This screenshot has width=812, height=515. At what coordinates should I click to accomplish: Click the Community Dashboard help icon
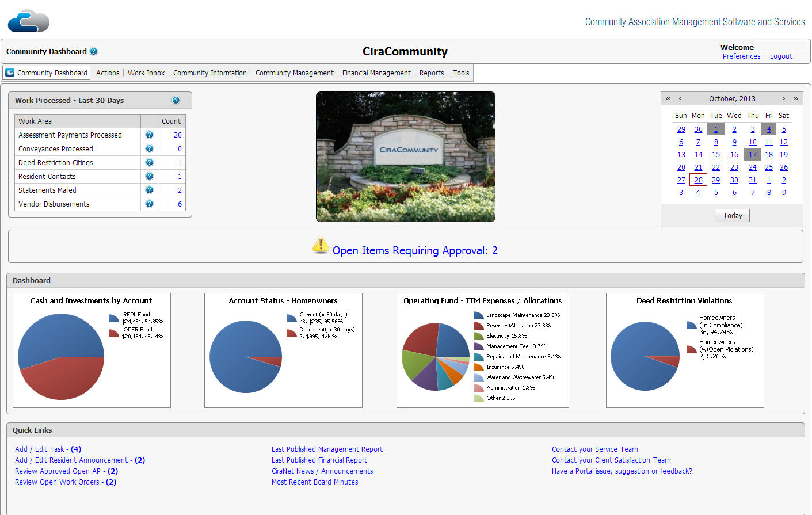pyautogui.click(x=94, y=51)
